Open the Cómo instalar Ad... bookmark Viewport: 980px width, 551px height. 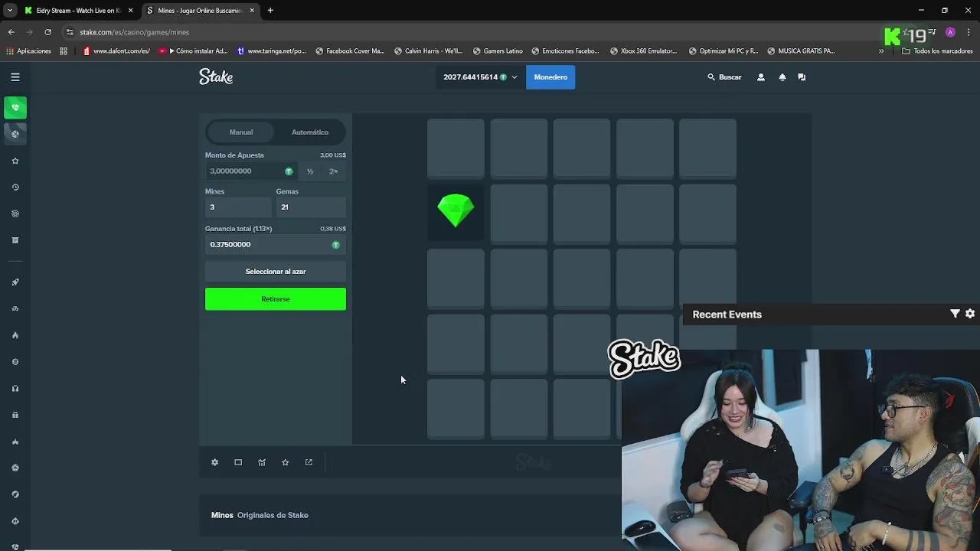coord(194,51)
